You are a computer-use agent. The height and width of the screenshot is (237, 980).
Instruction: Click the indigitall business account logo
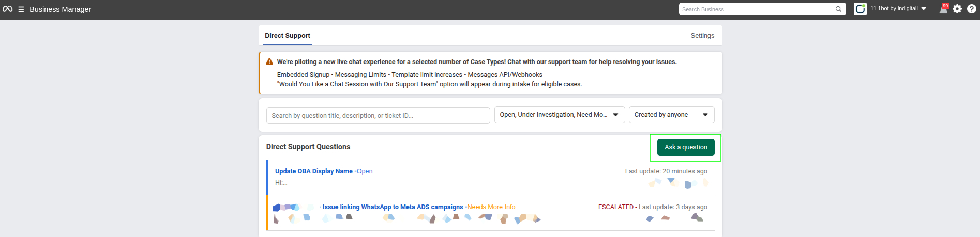pyautogui.click(x=860, y=9)
